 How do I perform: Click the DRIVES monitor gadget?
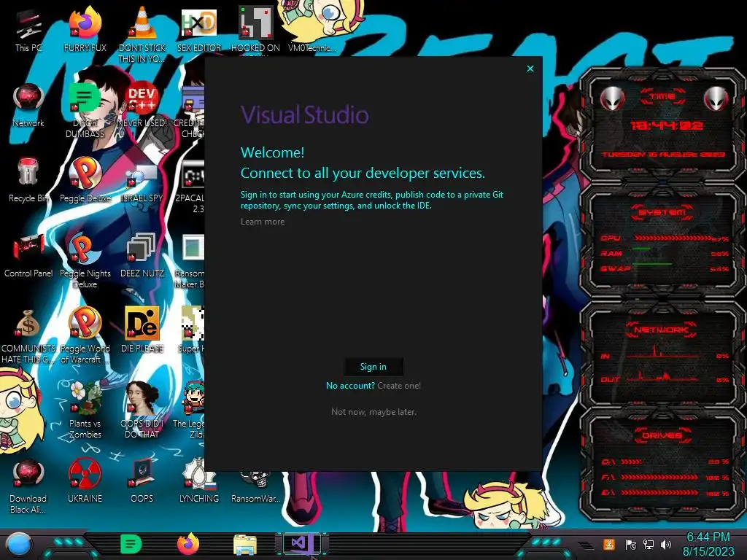pyautogui.click(x=663, y=463)
